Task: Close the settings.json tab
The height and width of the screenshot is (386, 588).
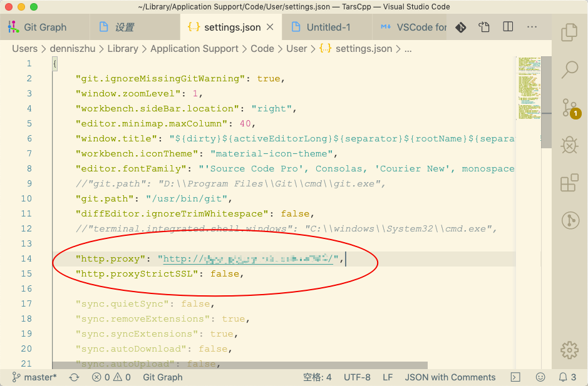Action: 270,27
